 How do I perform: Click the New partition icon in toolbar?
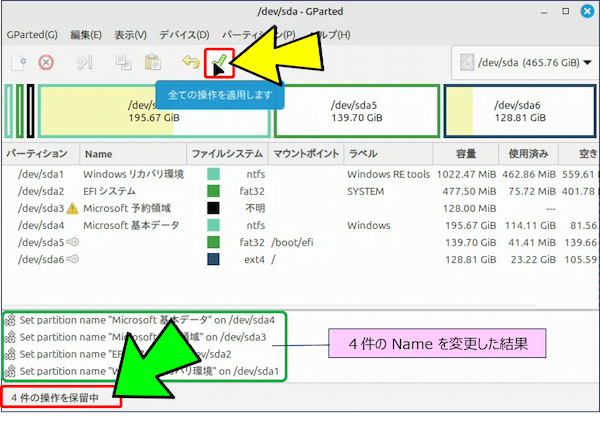(18, 62)
